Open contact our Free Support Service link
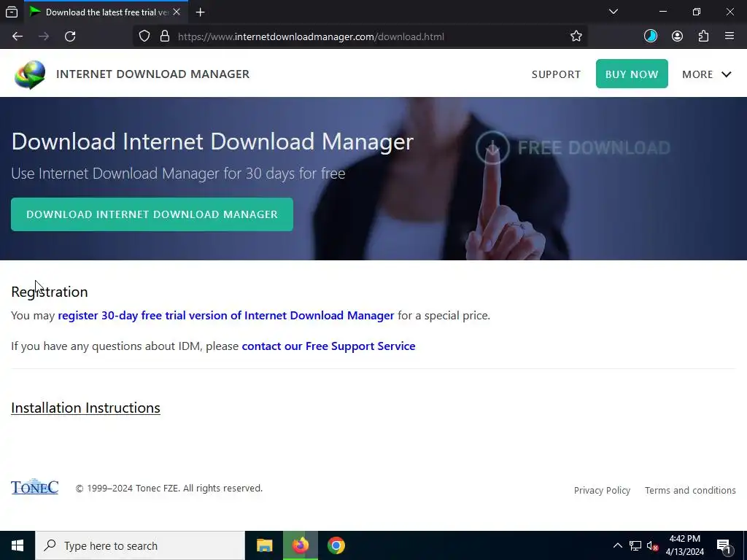 pos(328,346)
